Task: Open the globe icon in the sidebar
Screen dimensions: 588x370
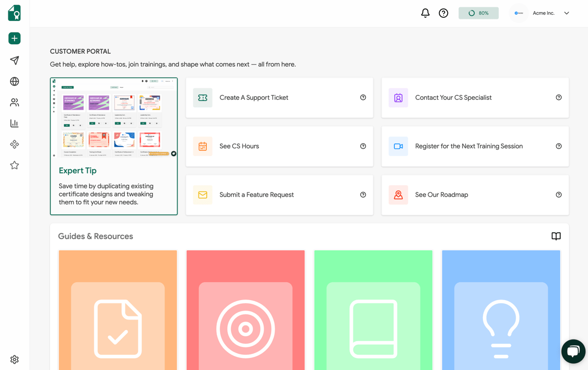Action: (x=14, y=81)
